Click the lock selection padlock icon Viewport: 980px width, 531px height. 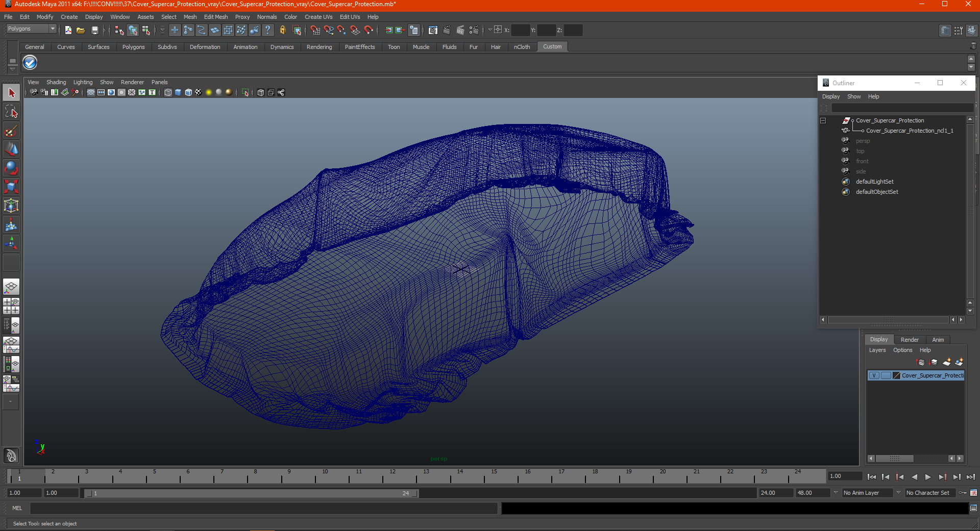pos(282,30)
